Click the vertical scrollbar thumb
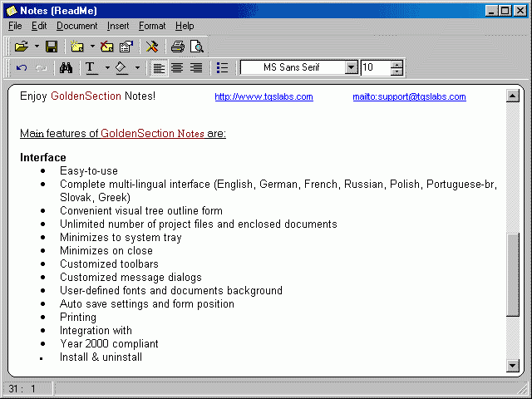The width and height of the screenshot is (532, 399). coord(513,275)
